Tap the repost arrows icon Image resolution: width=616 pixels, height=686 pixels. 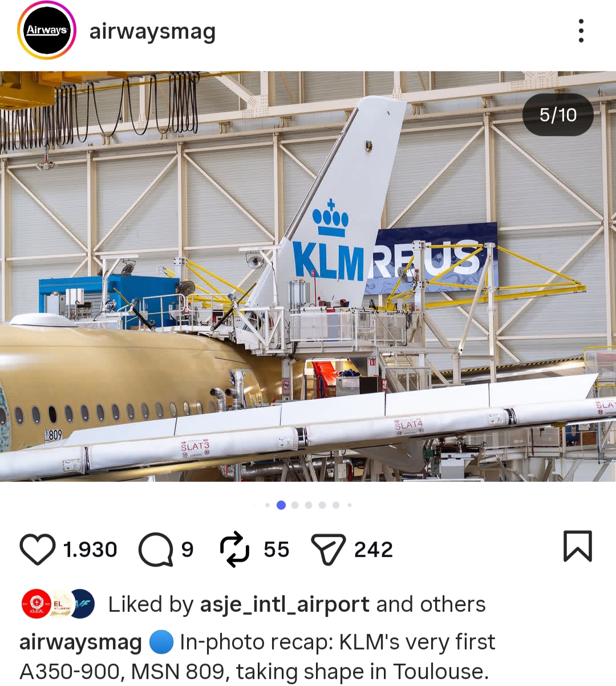tap(234, 549)
